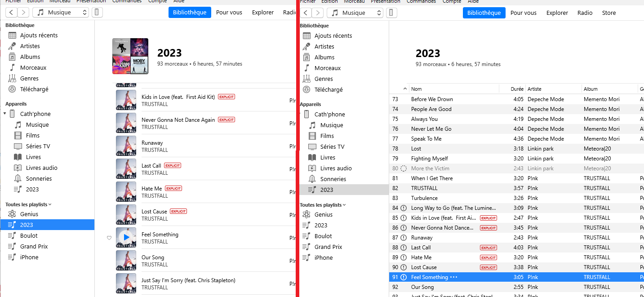The height and width of the screenshot is (297, 644).
Task: Open Ajouts récents in left window sidebar
Action: point(39,35)
